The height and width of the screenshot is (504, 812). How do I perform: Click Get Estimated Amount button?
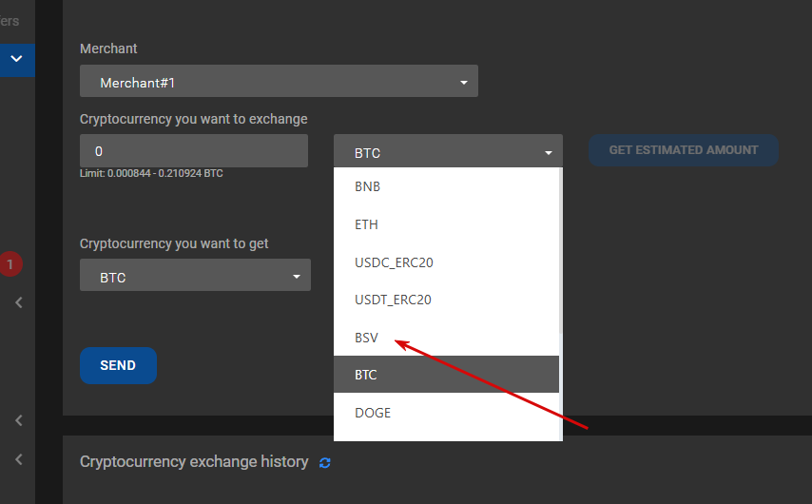pos(683,150)
